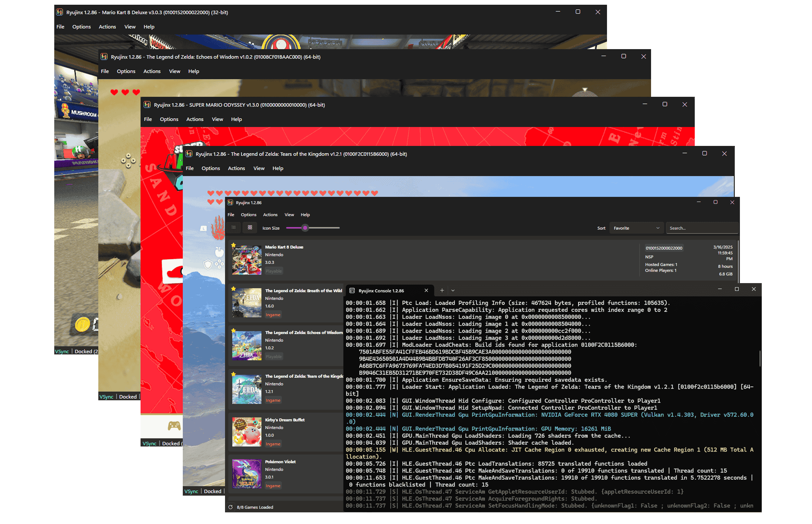Expand the console tab dropdown chevron
The width and height of the screenshot is (812, 524).
(453, 290)
